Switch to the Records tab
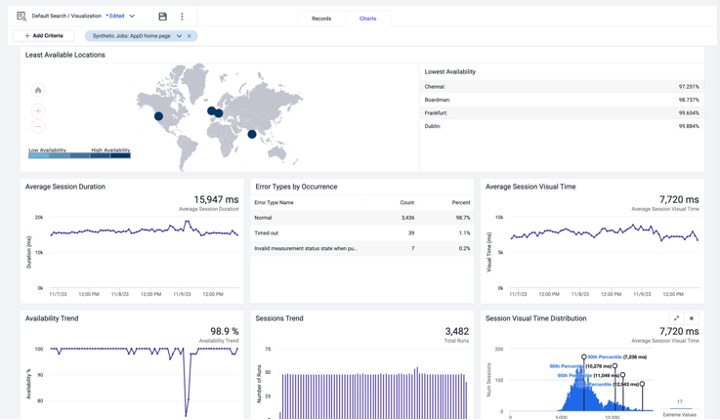This screenshot has height=420, width=720. pos(321,18)
